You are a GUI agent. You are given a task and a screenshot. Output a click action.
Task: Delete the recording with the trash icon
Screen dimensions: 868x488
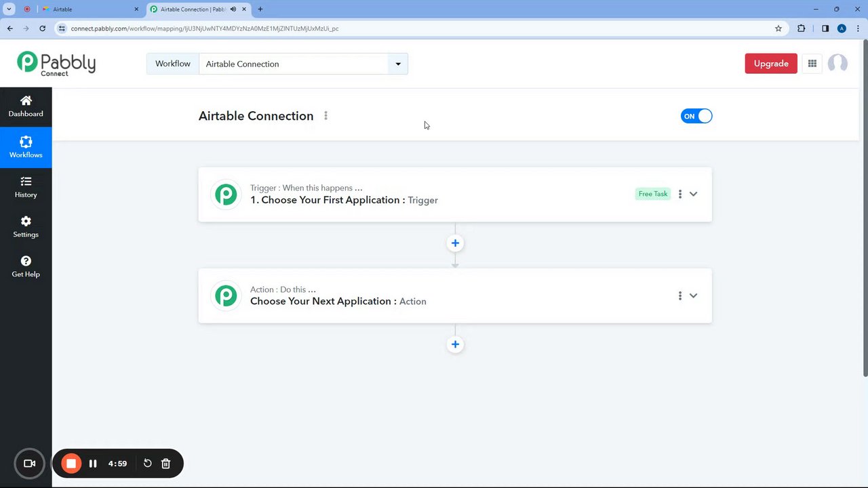click(165, 464)
